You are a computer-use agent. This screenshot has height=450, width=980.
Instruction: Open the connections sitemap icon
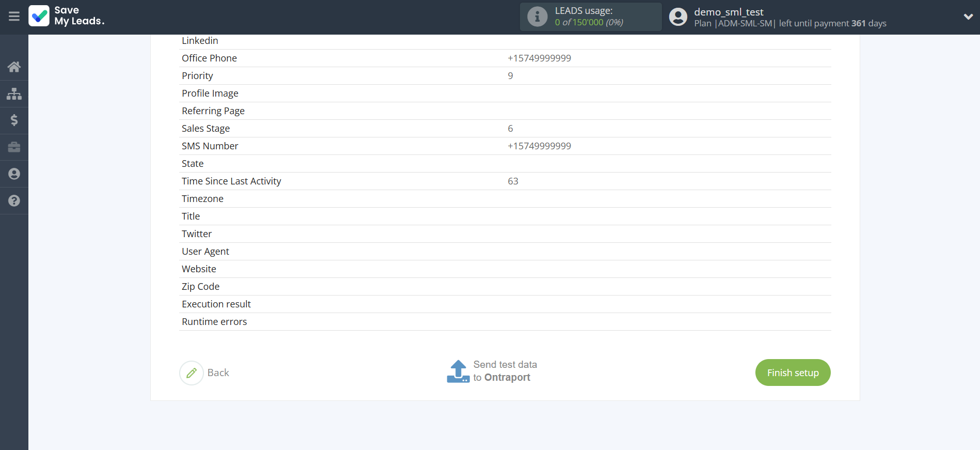tap(14, 94)
